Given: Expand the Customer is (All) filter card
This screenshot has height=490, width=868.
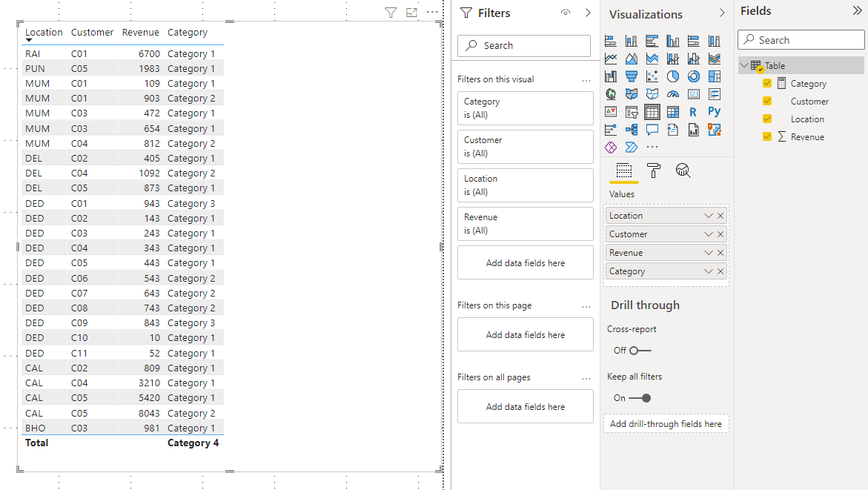Looking at the screenshot, I should (x=526, y=147).
